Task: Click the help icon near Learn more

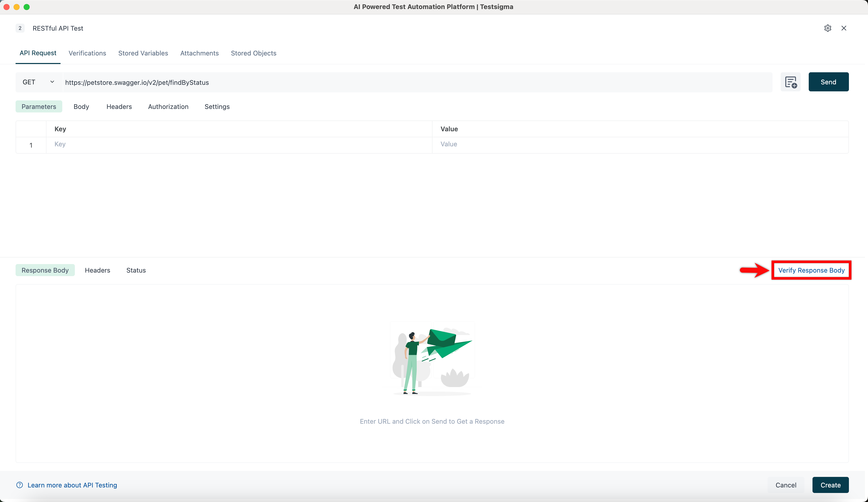Action: [20, 485]
